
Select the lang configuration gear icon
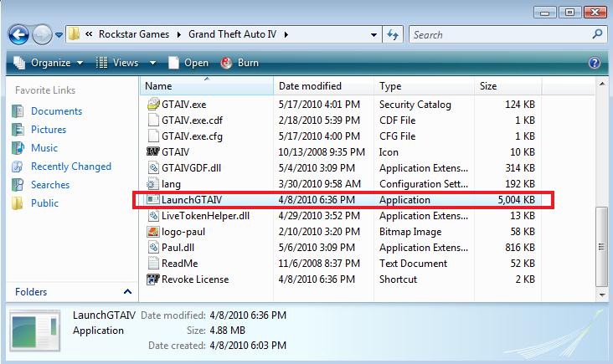[x=152, y=184]
